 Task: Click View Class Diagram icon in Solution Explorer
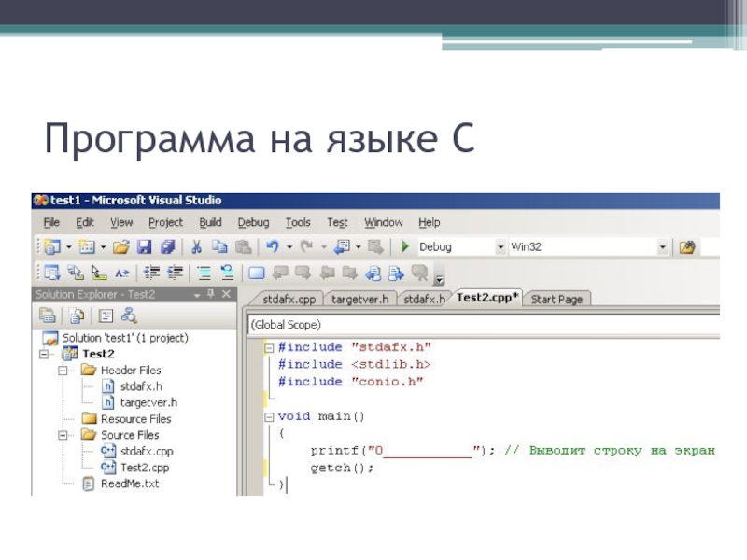tap(130, 315)
